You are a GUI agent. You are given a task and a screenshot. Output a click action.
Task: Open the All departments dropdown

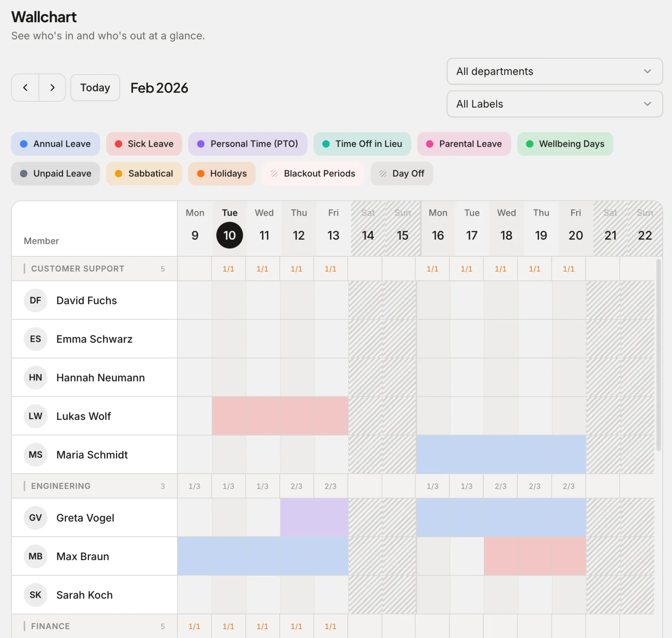pos(554,71)
